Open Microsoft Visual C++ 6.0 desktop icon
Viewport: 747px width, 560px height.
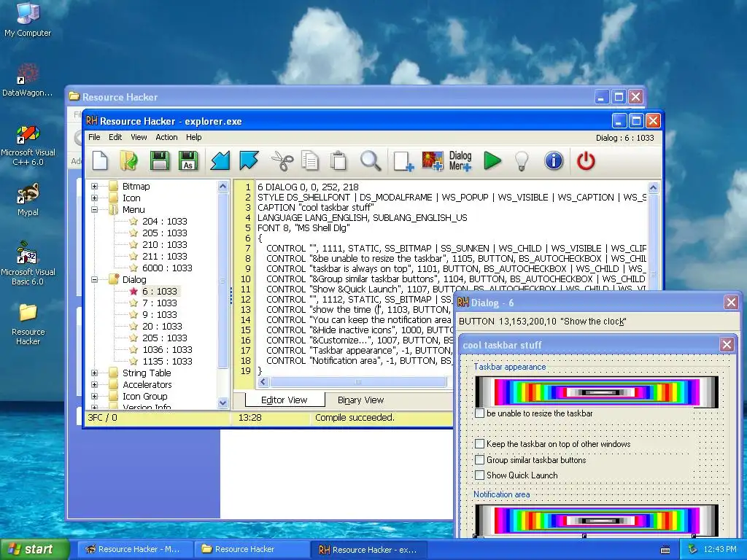coord(28,145)
